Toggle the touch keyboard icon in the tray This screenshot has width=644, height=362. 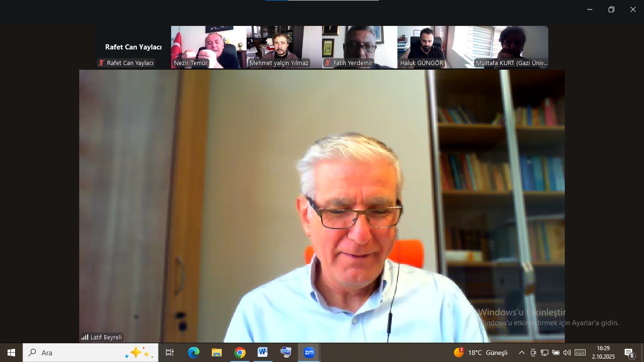580,353
